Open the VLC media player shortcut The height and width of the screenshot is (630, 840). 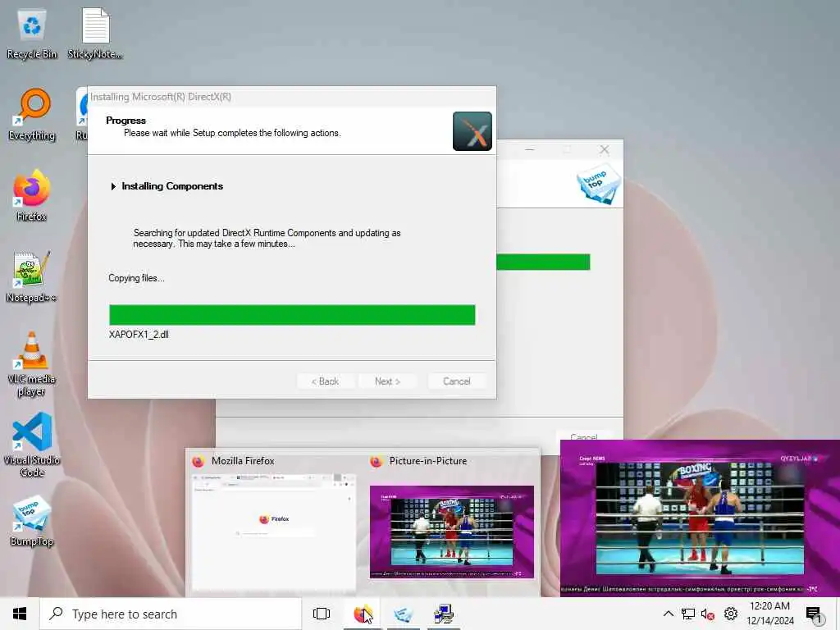point(32,364)
